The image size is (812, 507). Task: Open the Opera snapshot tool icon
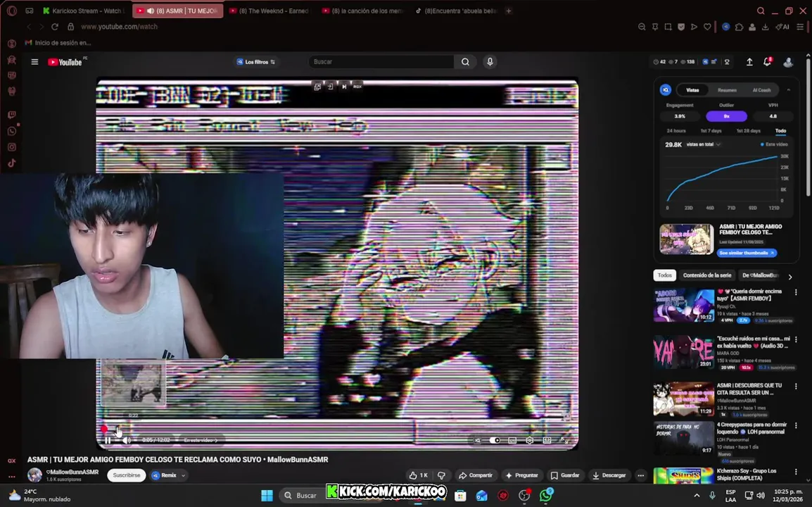[x=668, y=27]
